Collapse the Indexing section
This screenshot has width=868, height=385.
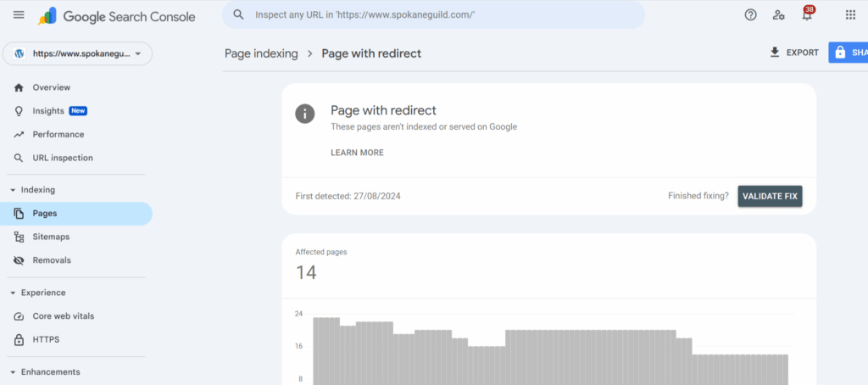(13, 190)
